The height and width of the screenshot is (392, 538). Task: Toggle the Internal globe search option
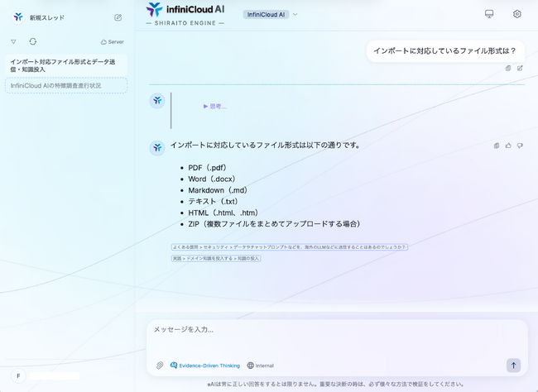261,366
